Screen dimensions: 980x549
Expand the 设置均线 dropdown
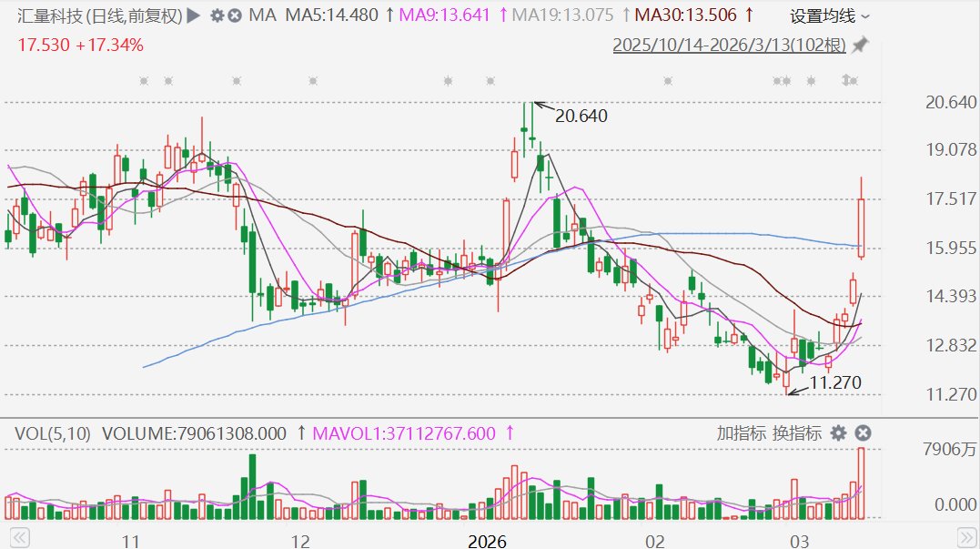830,15
